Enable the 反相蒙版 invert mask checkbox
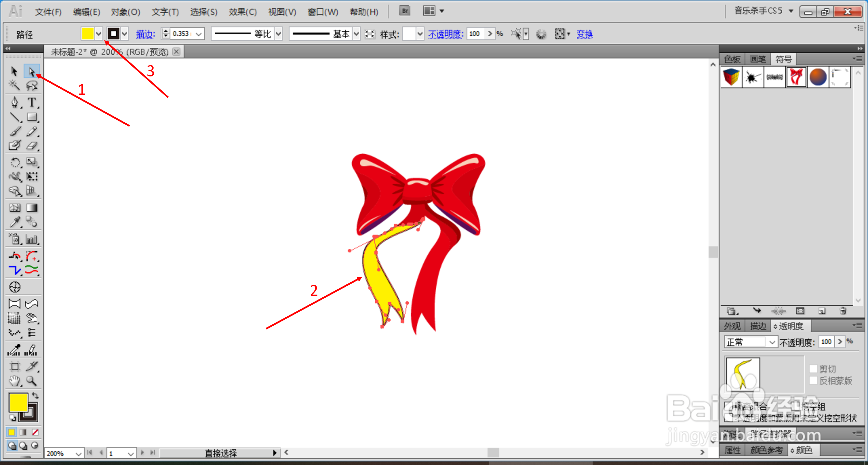The height and width of the screenshot is (465, 868). [x=813, y=381]
